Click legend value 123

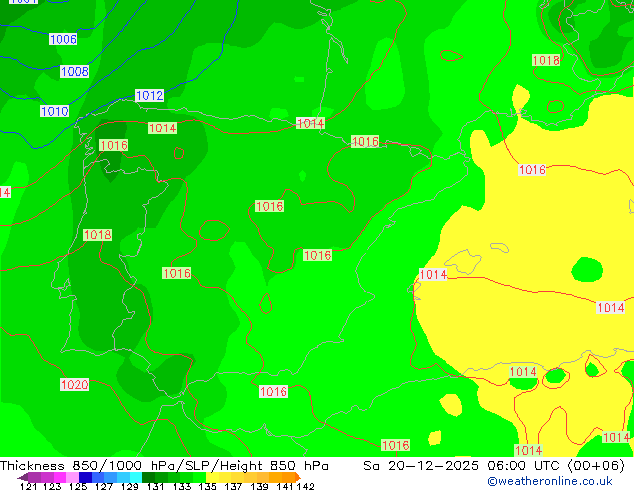(x=52, y=486)
